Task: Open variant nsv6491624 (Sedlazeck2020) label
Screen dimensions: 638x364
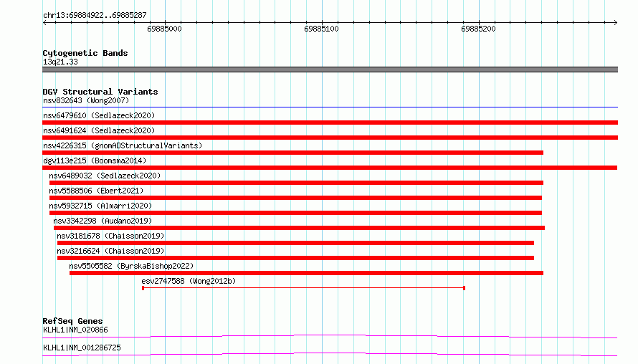Action: [x=99, y=130]
